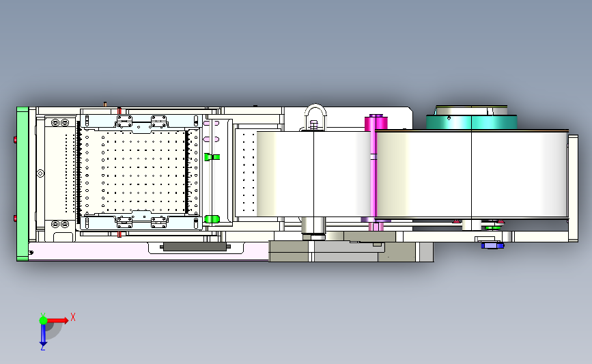Select the large white roll on the right

coord(472,174)
